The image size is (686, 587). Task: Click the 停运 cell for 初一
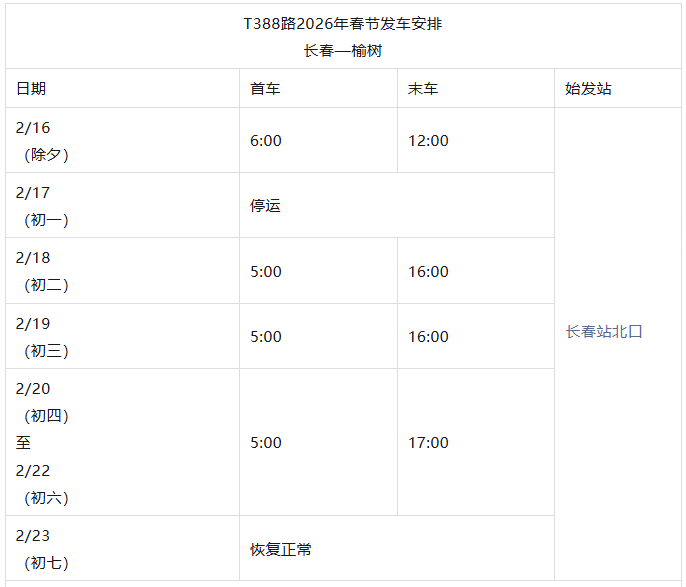266,206
